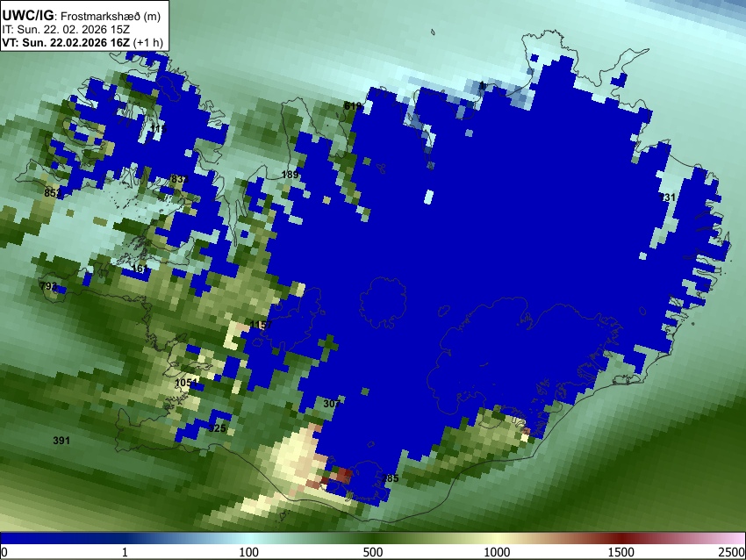The width and height of the screenshot is (746, 560).
Task: Click the map value 285
Action: (391, 478)
